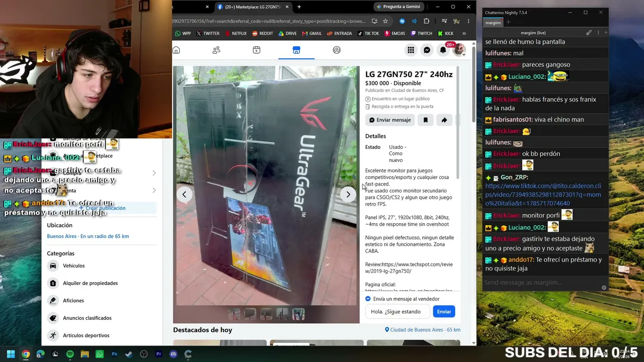This screenshot has height=362, width=644.
Task: Expand the Venta sidebar chevron
Action: tap(154, 191)
